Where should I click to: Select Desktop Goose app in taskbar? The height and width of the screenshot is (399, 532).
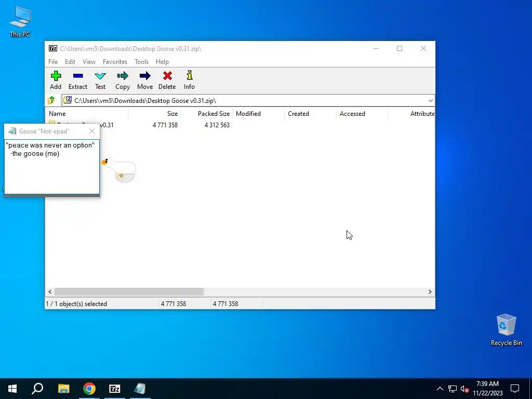coord(140,389)
